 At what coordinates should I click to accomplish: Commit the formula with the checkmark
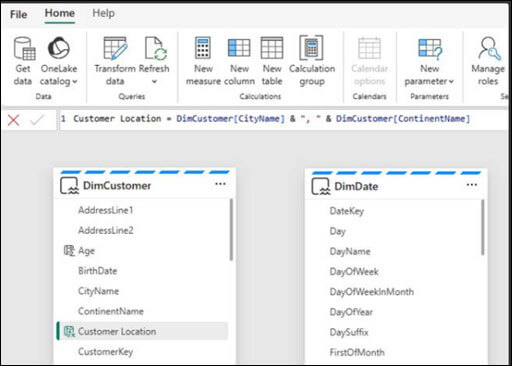[x=37, y=120]
